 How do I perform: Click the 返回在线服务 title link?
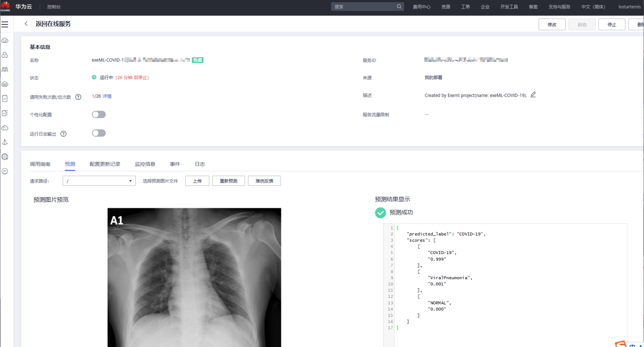point(53,24)
